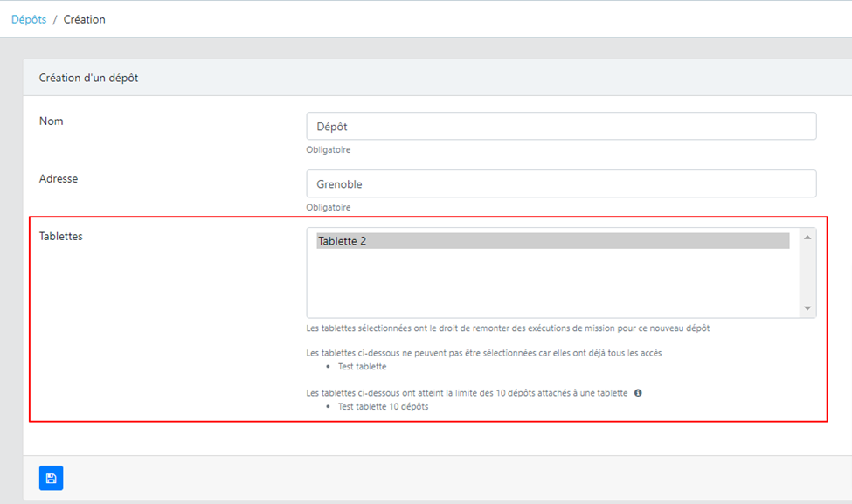Click the "Test tablette" bullet item
This screenshot has height=504, width=852.
(x=362, y=367)
